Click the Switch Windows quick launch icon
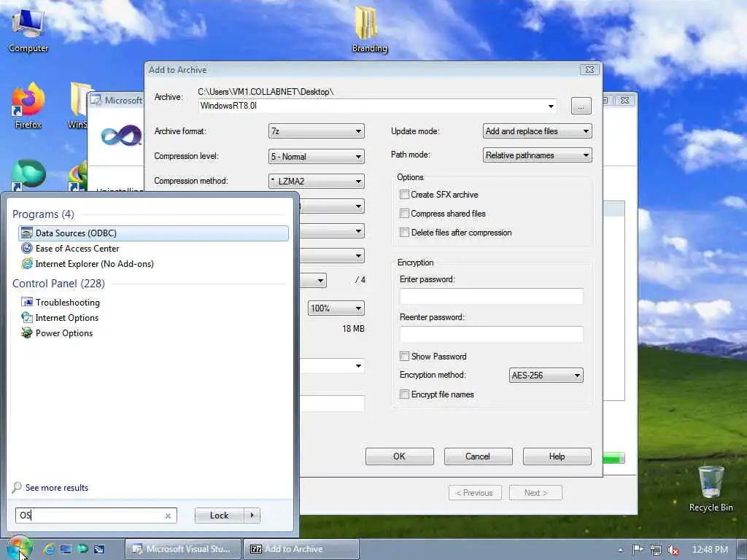Screen dimensions: 747x560 (x=99, y=549)
